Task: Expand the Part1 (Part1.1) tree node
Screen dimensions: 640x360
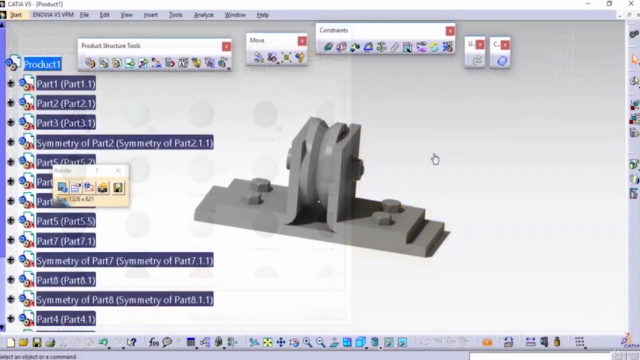Action: click(11, 84)
